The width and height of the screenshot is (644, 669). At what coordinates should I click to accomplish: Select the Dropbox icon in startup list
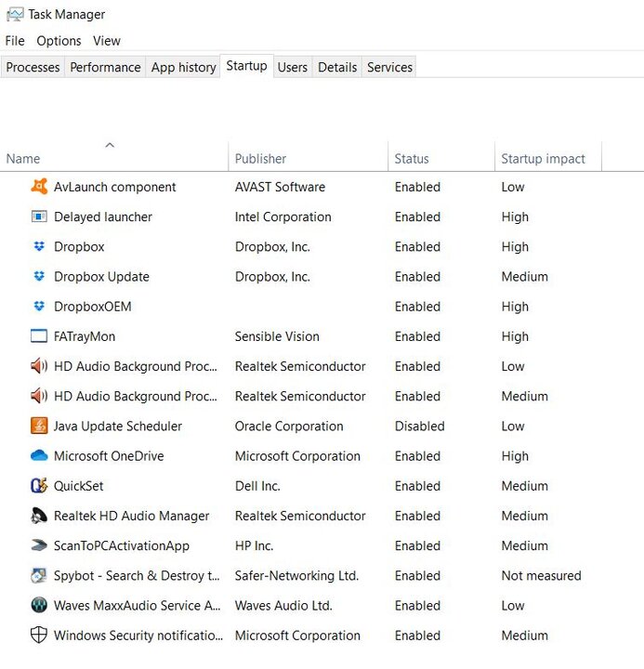pos(39,247)
